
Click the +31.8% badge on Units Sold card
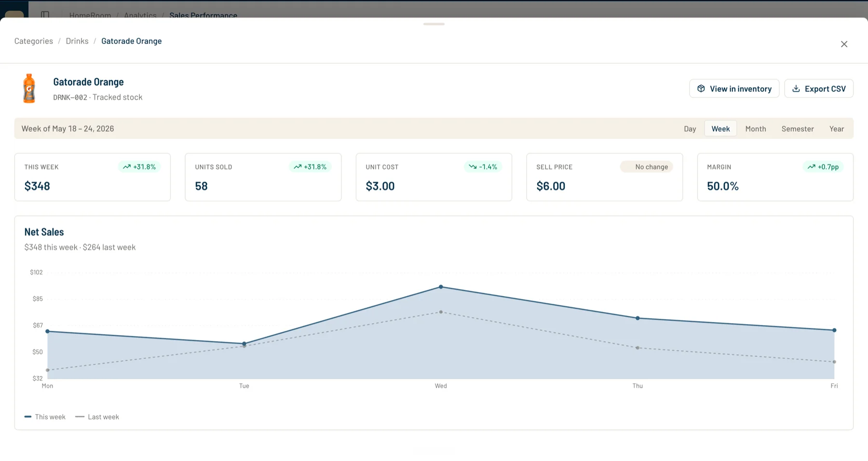click(x=310, y=167)
